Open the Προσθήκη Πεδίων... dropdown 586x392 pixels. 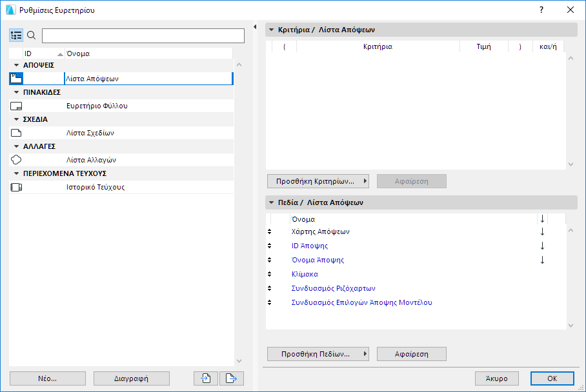(318, 355)
